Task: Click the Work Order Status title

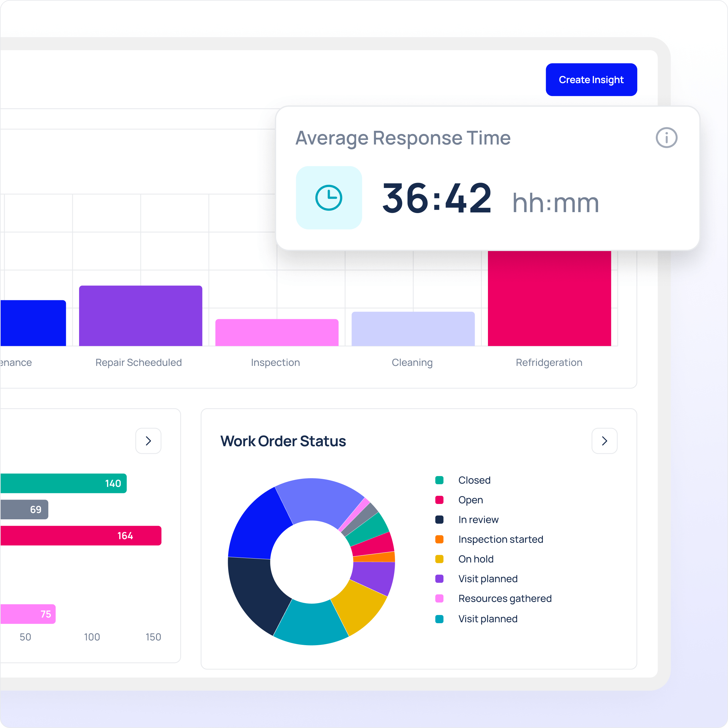Action: click(x=283, y=441)
